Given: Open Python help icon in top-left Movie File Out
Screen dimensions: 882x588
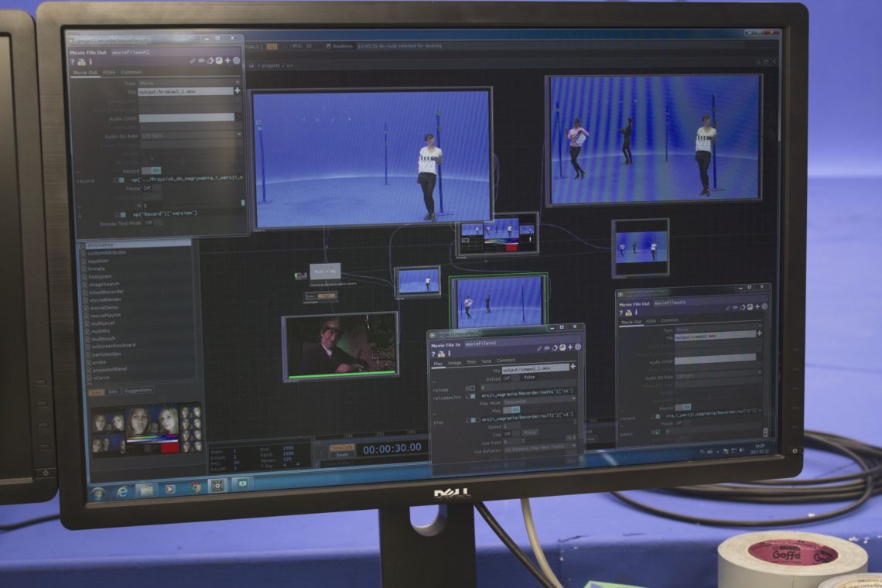Looking at the screenshot, I should point(81,62).
